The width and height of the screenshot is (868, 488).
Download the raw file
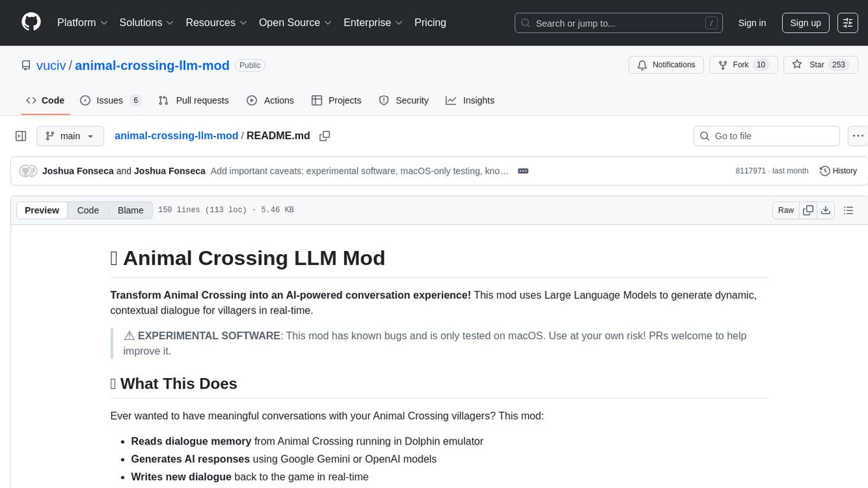(825, 210)
